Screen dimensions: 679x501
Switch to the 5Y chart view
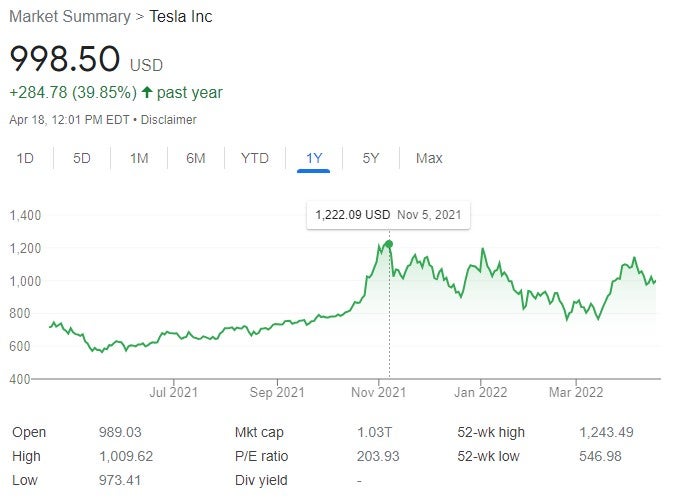(x=371, y=158)
